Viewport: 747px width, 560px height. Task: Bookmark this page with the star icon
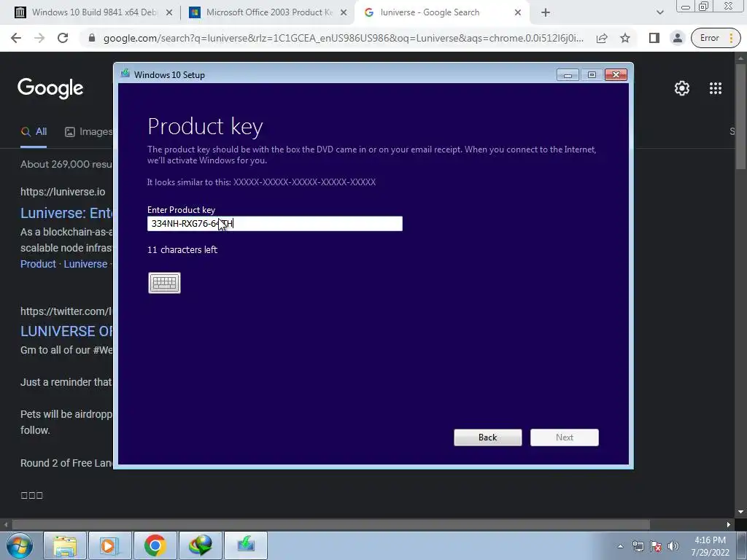pos(625,38)
